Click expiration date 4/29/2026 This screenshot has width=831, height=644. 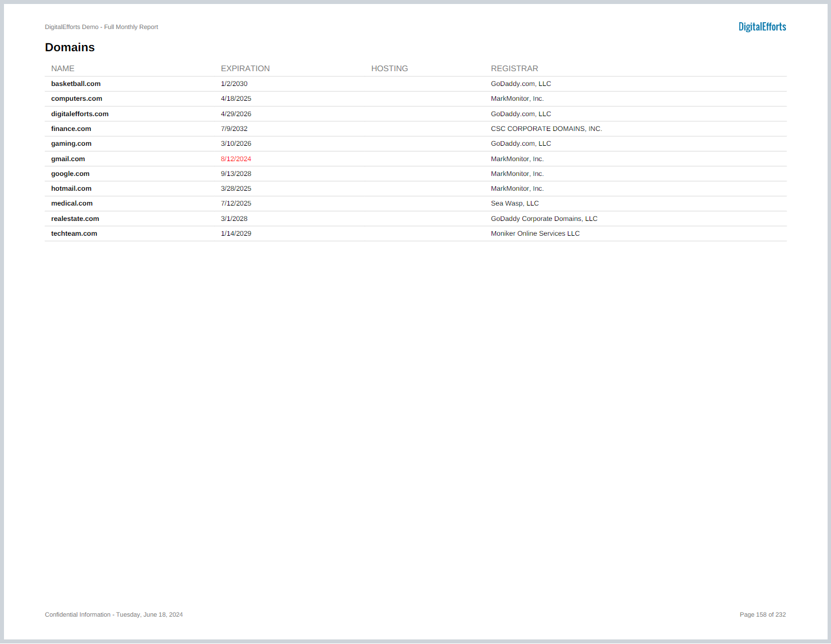tap(236, 114)
